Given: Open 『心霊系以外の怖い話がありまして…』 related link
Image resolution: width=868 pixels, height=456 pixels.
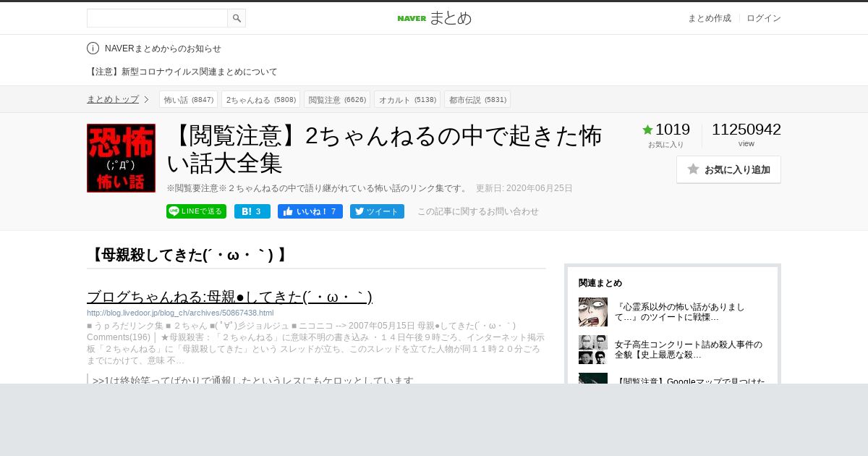Looking at the screenshot, I should [680, 312].
